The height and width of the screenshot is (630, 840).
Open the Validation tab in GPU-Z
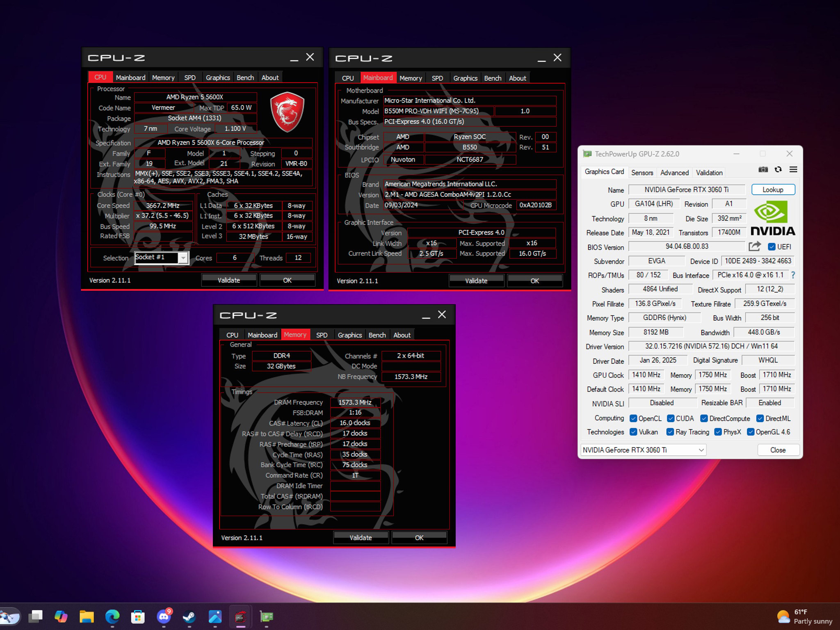709,173
